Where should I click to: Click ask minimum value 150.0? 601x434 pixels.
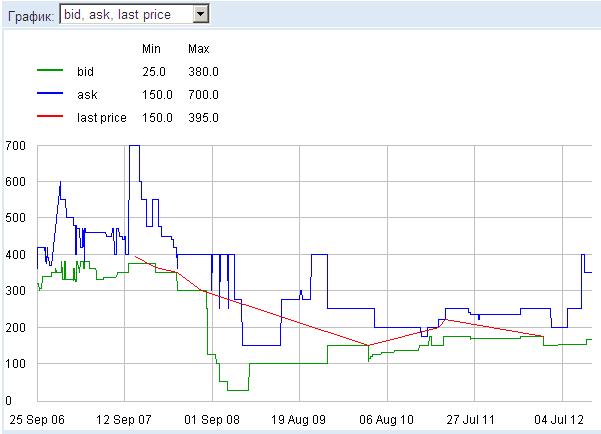[157, 95]
